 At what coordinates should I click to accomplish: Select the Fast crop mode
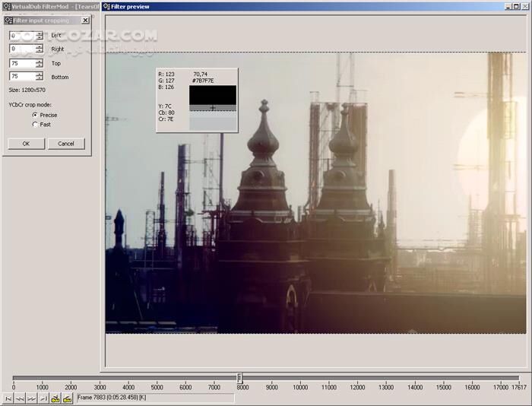coord(35,124)
